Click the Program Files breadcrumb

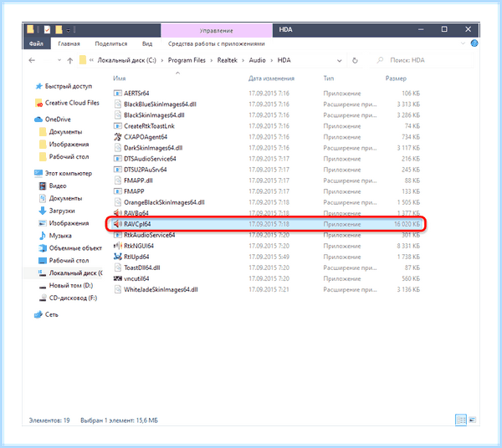(x=187, y=60)
